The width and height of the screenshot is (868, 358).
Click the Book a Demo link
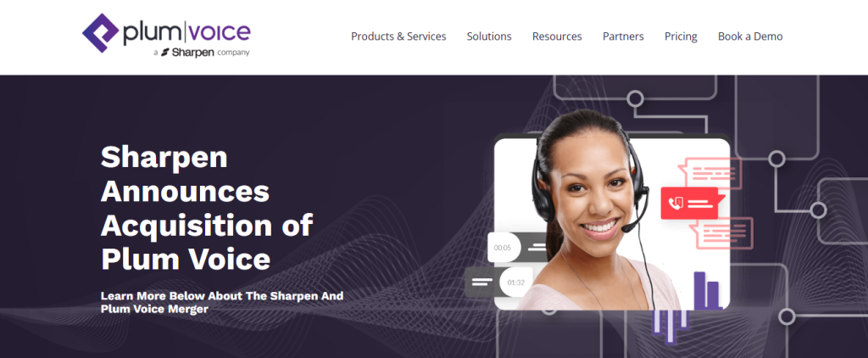pos(750,36)
